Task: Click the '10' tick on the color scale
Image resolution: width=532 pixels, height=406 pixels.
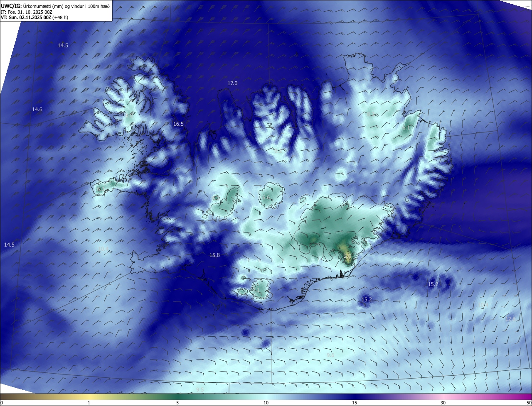Action: [266, 403]
